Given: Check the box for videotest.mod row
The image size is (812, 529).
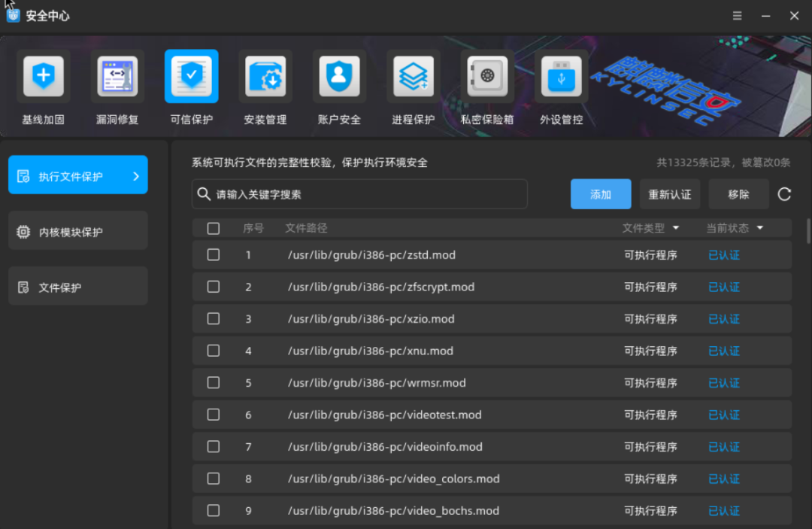Looking at the screenshot, I should [214, 415].
